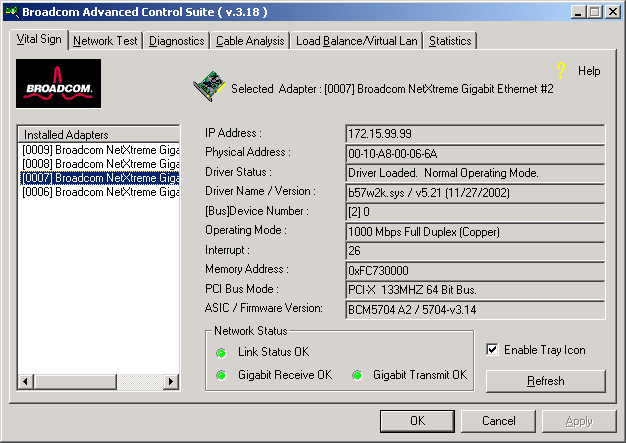Click the Cancel button

coord(498,421)
